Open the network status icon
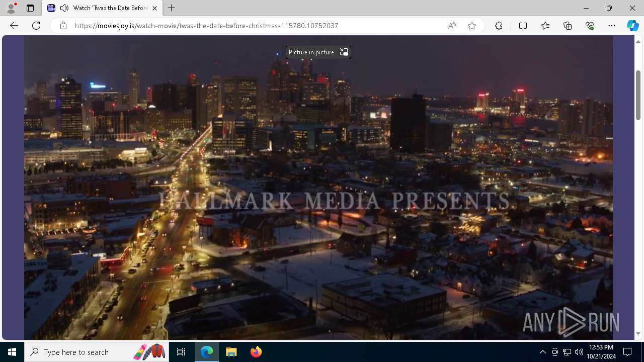 567,352
